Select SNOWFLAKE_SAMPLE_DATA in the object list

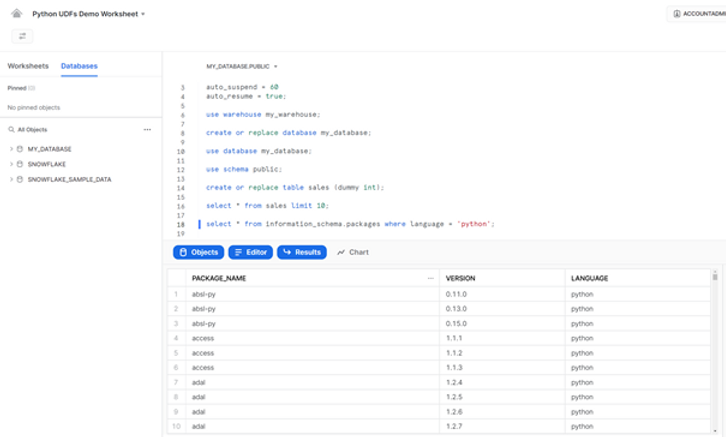pos(69,180)
